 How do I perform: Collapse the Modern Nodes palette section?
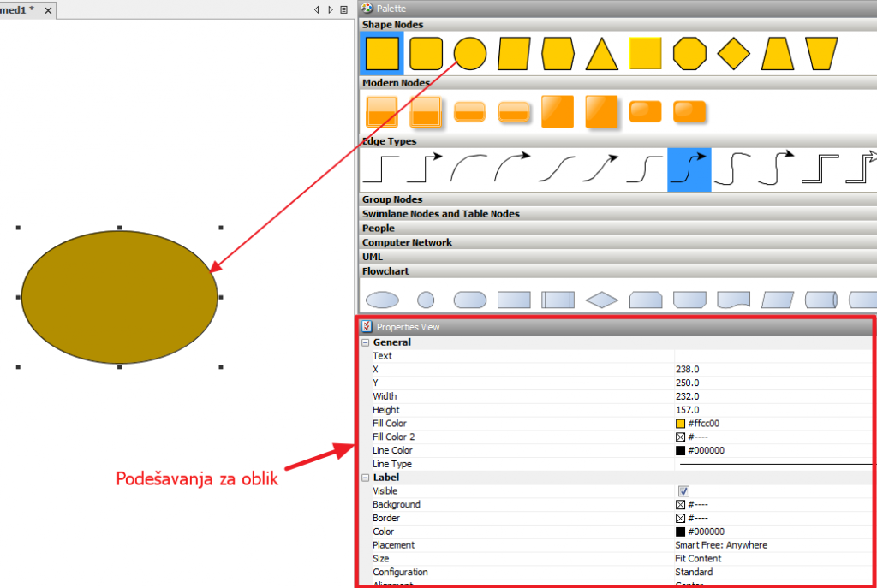point(617,83)
